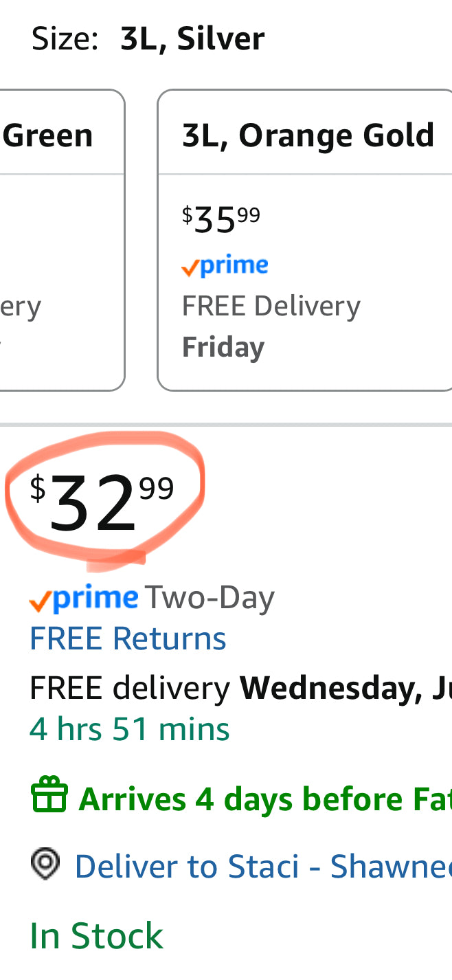Open the FREE Returns link
Viewport: 452px width, 980px height.
tap(128, 638)
